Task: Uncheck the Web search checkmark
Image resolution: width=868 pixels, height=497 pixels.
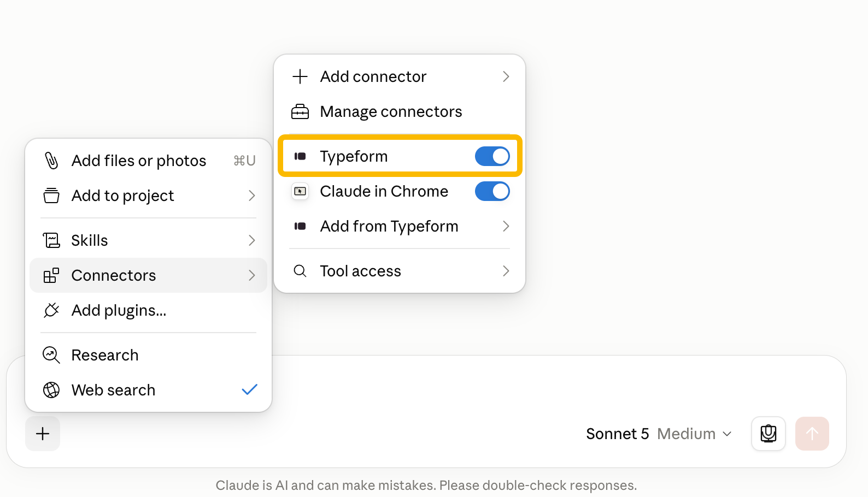Action: [x=249, y=389]
